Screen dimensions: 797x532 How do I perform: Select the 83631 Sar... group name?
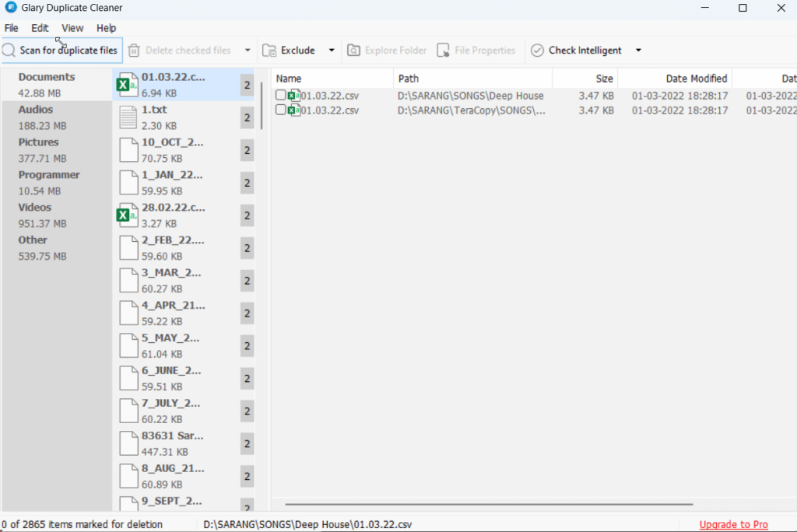[x=172, y=436]
